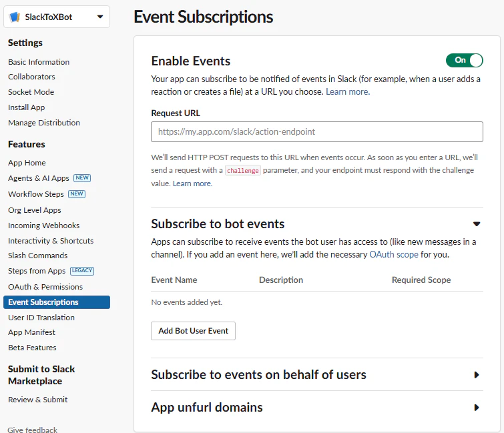Image resolution: width=504 pixels, height=433 pixels.
Task: Click the Add Bot User Event button
Action: pyautogui.click(x=193, y=331)
